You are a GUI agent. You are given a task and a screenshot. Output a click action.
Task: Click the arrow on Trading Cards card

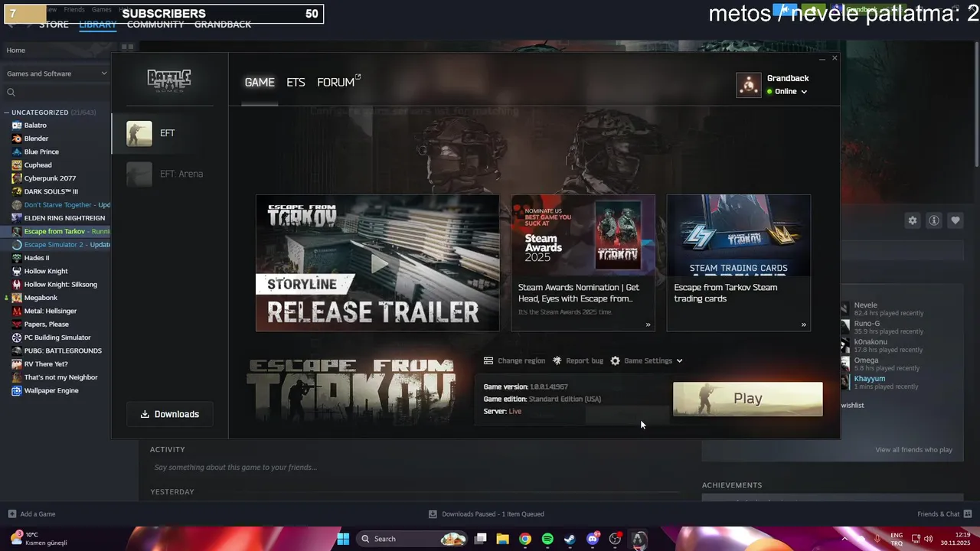[x=803, y=324]
